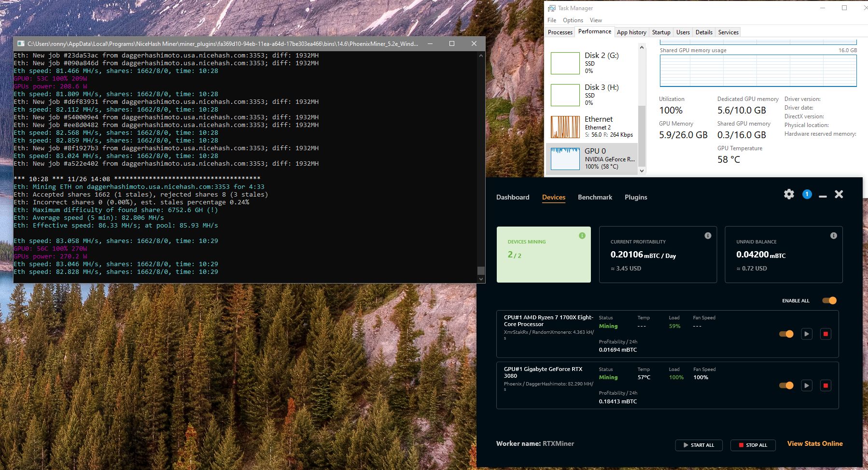
Task: Click the START ALL button
Action: pos(699,445)
